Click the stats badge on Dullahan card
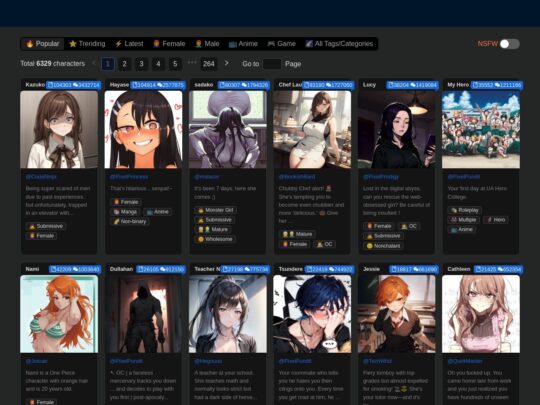 pos(161,269)
